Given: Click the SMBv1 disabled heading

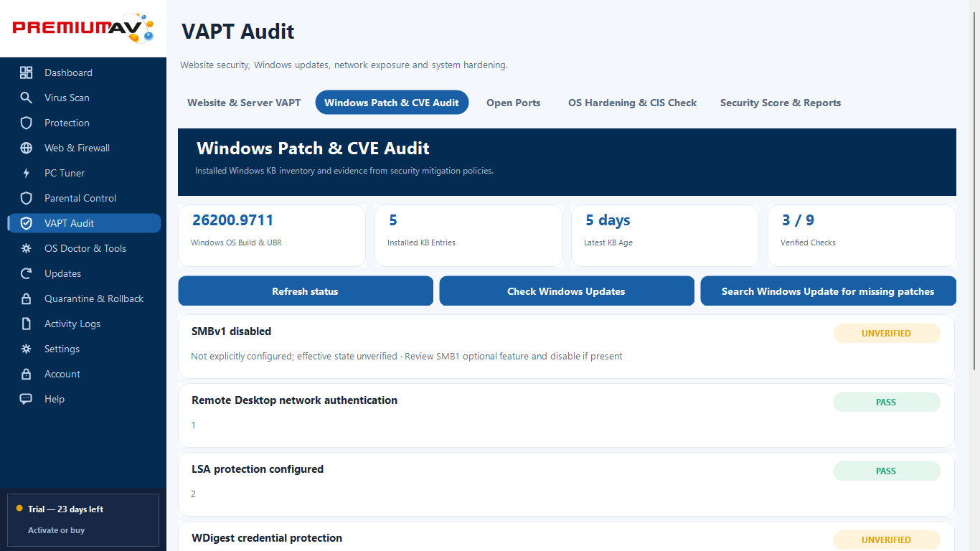Looking at the screenshot, I should click(x=231, y=331).
